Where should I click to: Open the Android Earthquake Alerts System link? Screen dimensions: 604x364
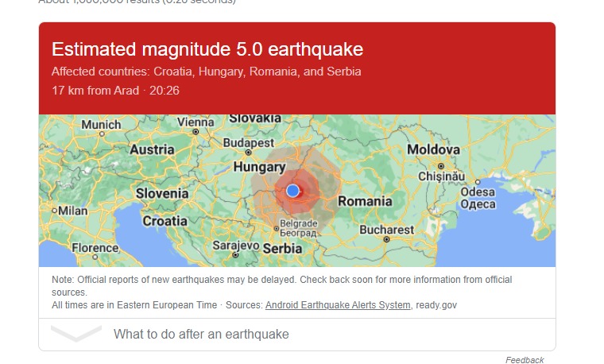coord(338,305)
